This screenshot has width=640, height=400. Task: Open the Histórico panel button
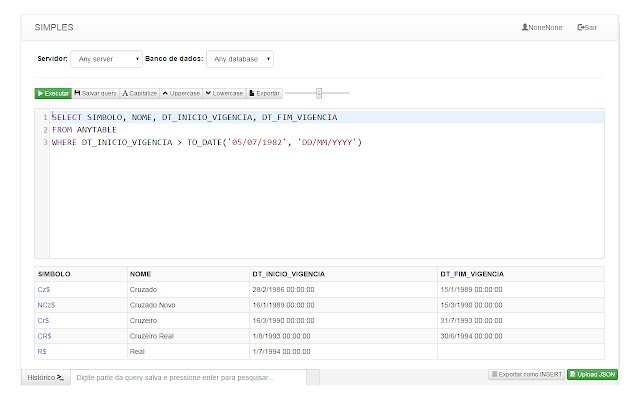[x=46, y=378]
